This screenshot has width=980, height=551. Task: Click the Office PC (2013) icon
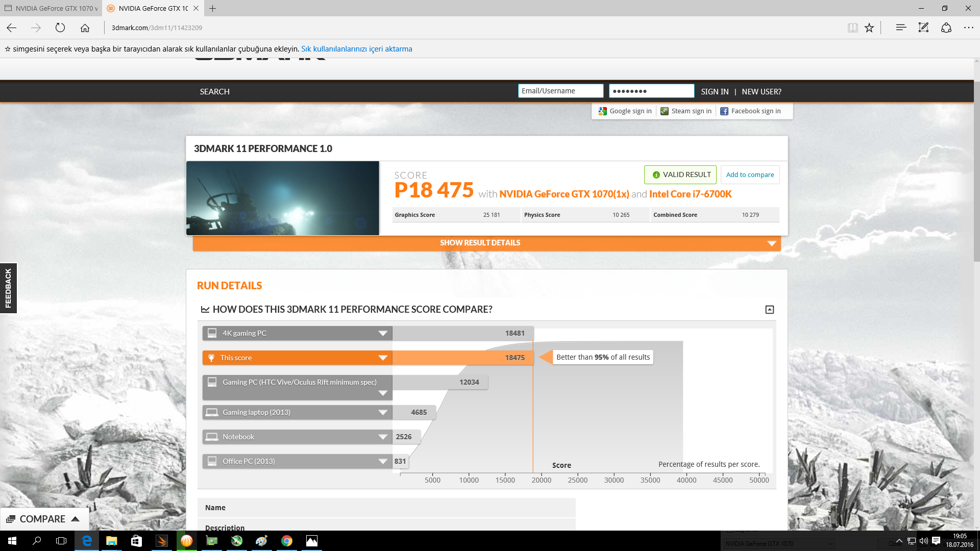coord(212,461)
